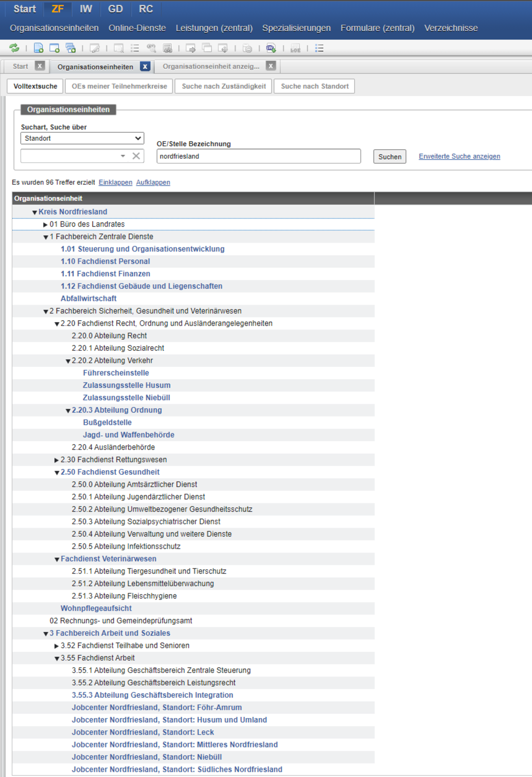Click the table with link toolbar icon

pyautogui.click(x=167, y=48)
